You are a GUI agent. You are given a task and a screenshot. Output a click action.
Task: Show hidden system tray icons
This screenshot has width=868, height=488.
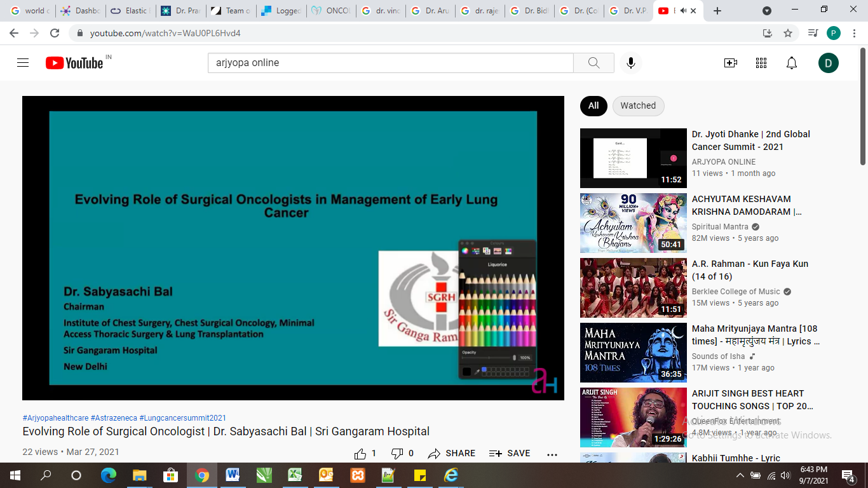pyautogui.click(x=740, y=475)
